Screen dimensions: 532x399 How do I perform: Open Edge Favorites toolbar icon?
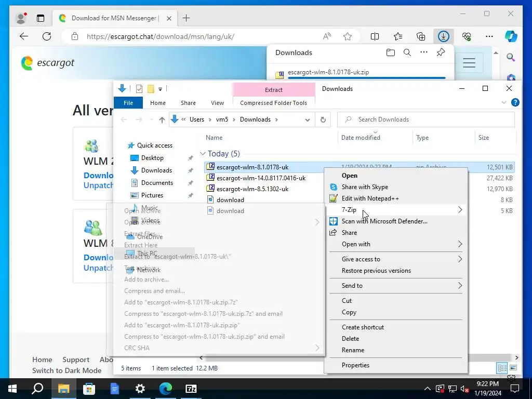397,36
